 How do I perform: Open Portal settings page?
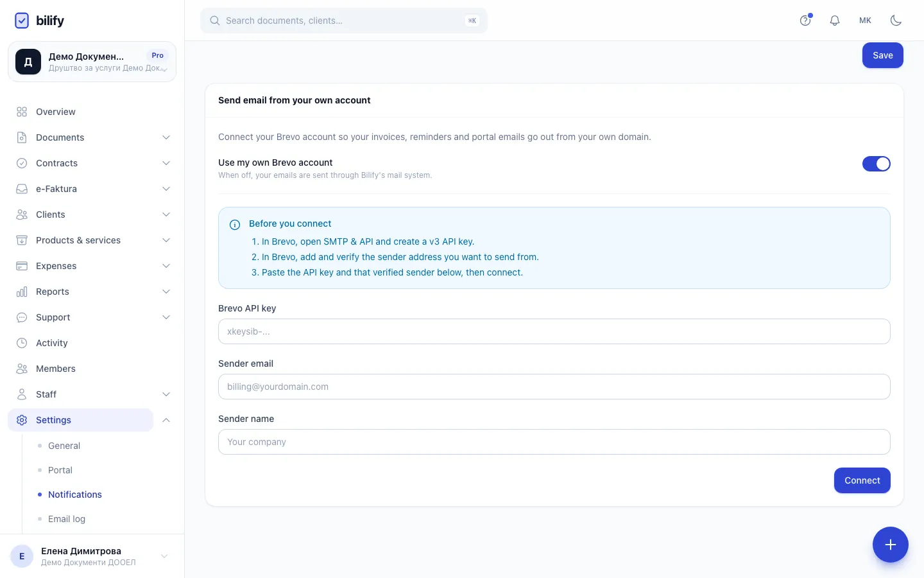[60, 470]
